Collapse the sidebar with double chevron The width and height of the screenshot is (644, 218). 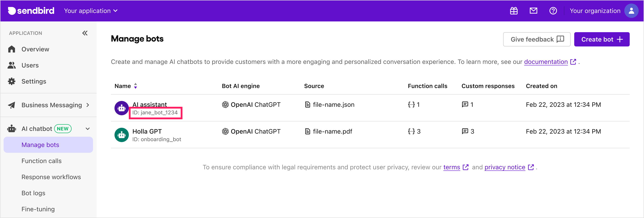pyautogui.click(x=85, y=33)
